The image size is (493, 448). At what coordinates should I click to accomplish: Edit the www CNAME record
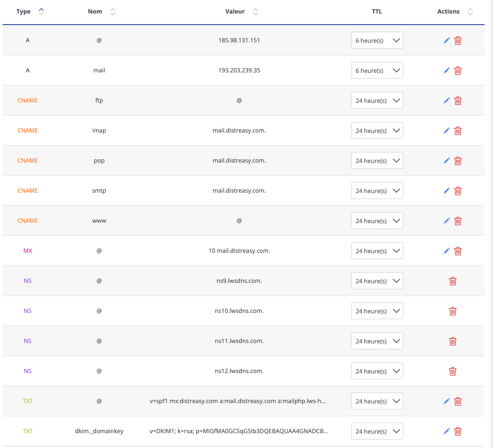446,221
